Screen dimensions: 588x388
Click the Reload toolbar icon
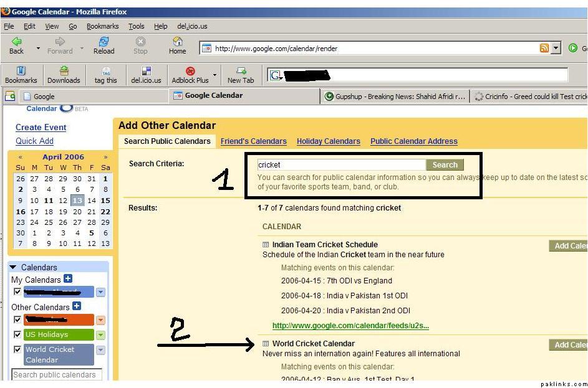point(104,42)
